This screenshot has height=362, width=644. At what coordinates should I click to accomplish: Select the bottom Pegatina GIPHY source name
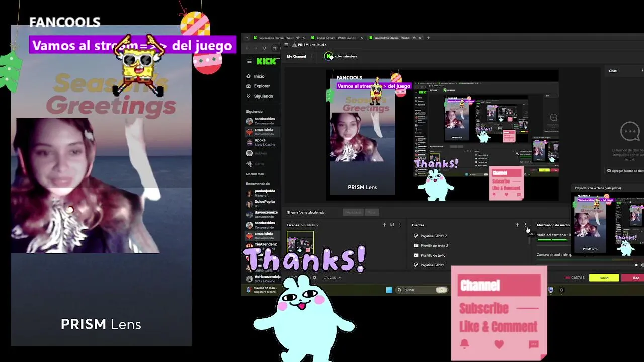click(432, 265)
